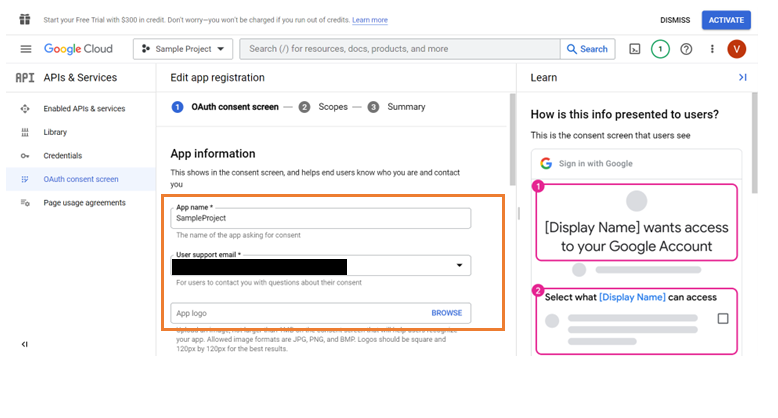
Task: Open the three-dot more options menu
Action: tap(712, 49)
